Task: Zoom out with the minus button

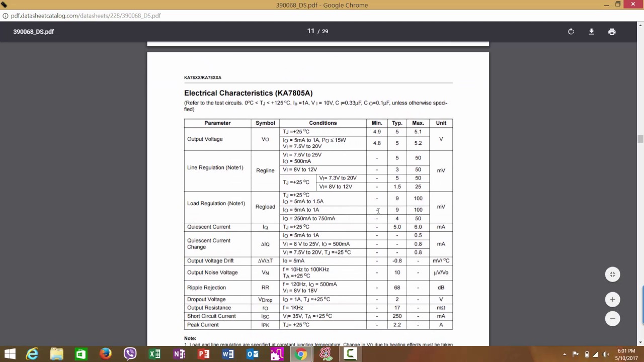Action: [x=612, y=318]
